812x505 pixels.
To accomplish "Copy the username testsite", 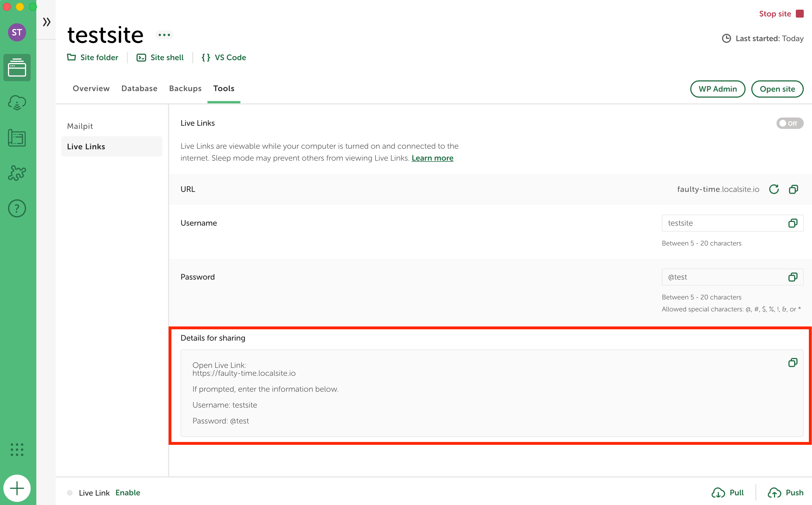I will pyautogui.click(x=793, y=223).
